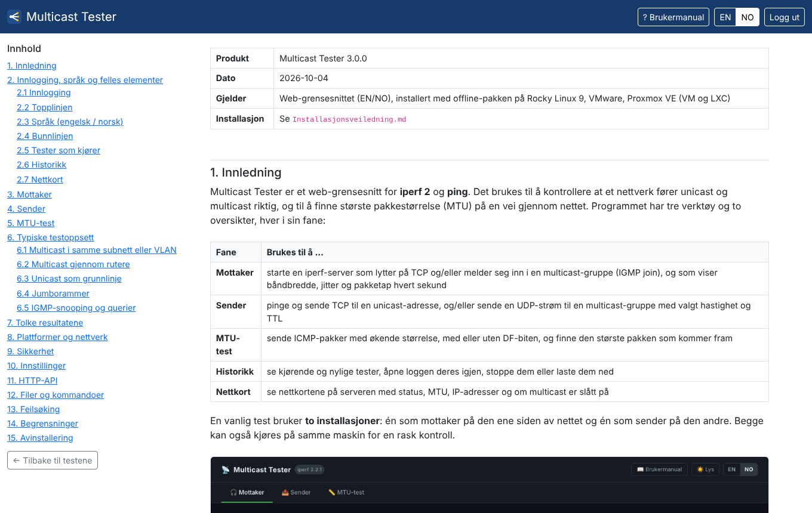The height and width of the screenshot is (513, 812).
Task: Open 15. Avinstallering section link
Action: click(x=40, y=438)
